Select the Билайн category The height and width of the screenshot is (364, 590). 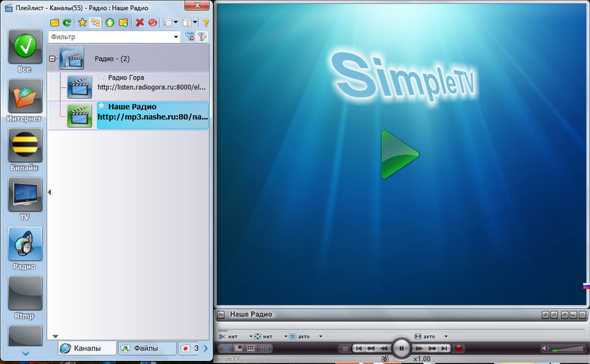click(x=25, y=150)
